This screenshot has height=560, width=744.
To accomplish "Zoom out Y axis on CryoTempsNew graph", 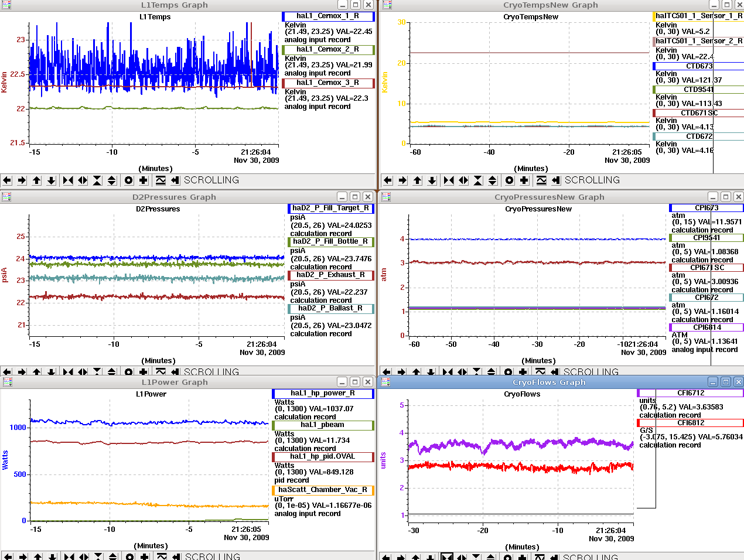I will point(493,180).
